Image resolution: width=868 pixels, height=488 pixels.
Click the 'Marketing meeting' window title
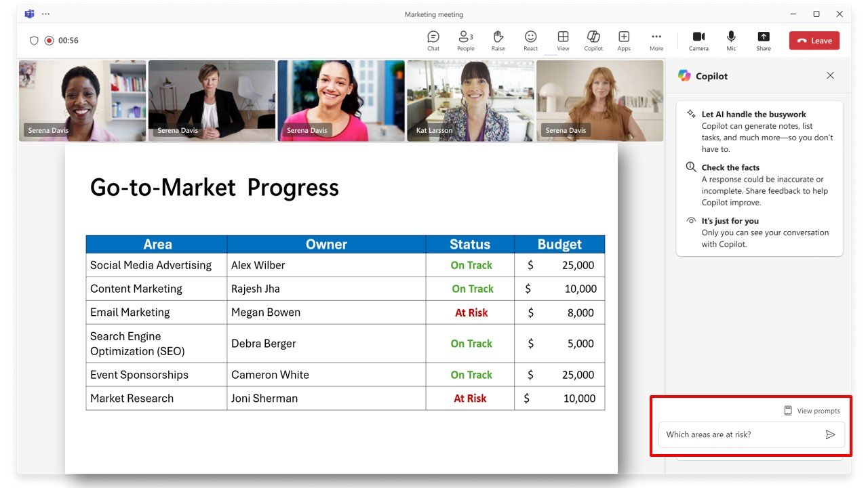(x=434, y=14)
